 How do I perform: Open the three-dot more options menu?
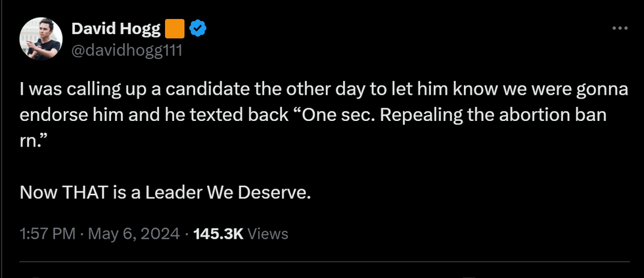tap(620, 28)
